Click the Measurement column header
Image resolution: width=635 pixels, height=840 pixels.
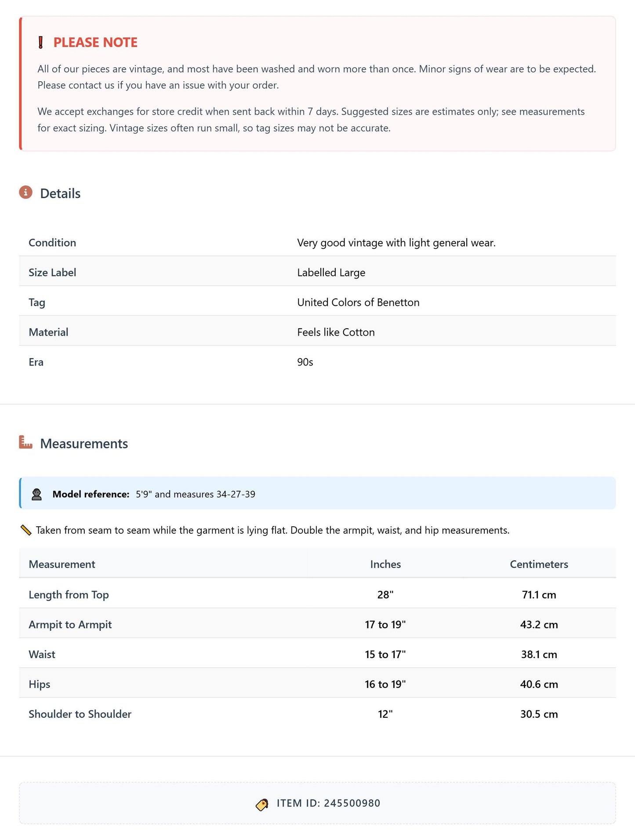(62, 564)
